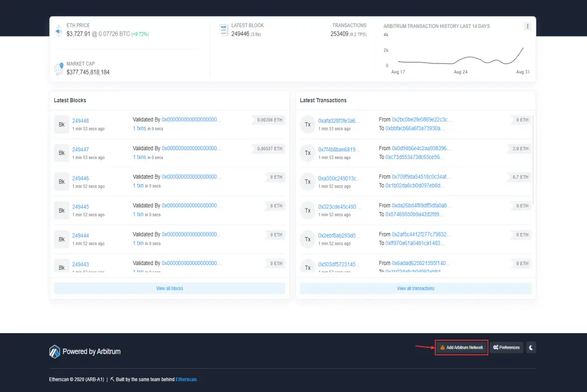Click the Arbitrum logo in footer
The height and width of the screenshot is (392, 587).
click(55, 352)
